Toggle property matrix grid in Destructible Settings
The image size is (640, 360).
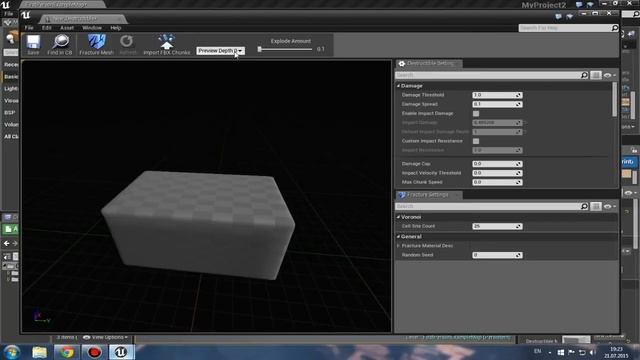click(596, 75)
